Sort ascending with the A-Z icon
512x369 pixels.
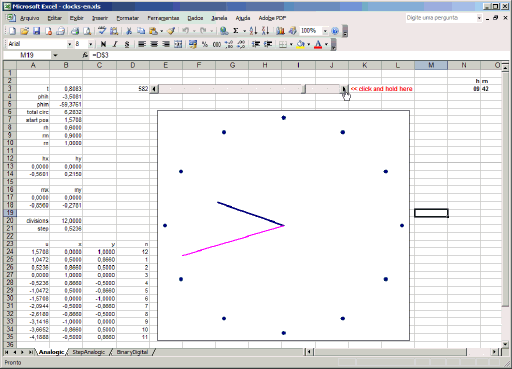pos(253,31)
